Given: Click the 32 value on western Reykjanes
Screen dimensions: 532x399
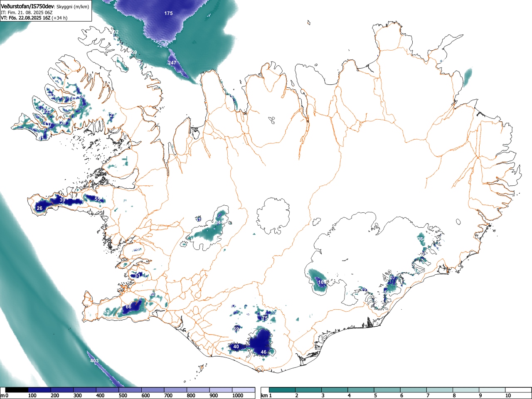Looking at the screenshot, I should 107,312.
